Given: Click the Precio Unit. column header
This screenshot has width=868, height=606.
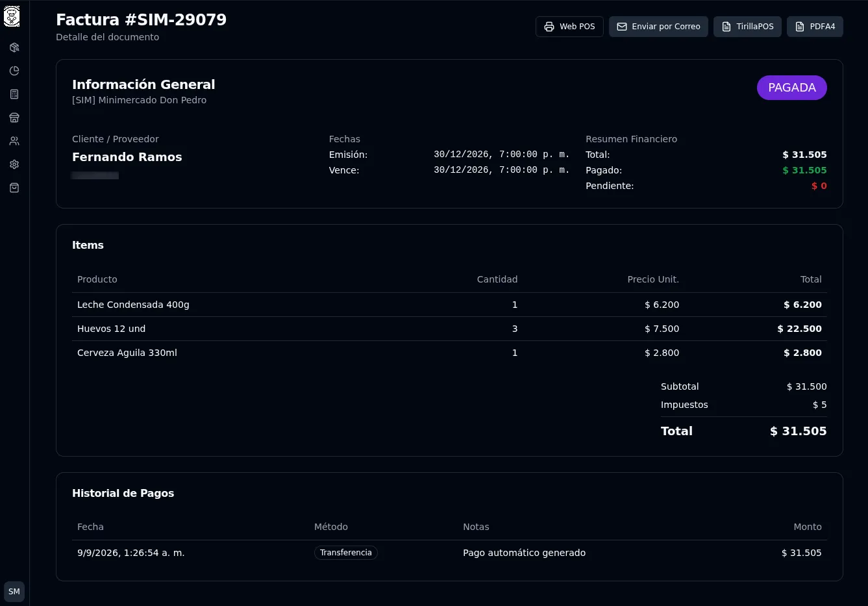Looking at the screenshot, I should pyautogui.click(x=653, y=279).
